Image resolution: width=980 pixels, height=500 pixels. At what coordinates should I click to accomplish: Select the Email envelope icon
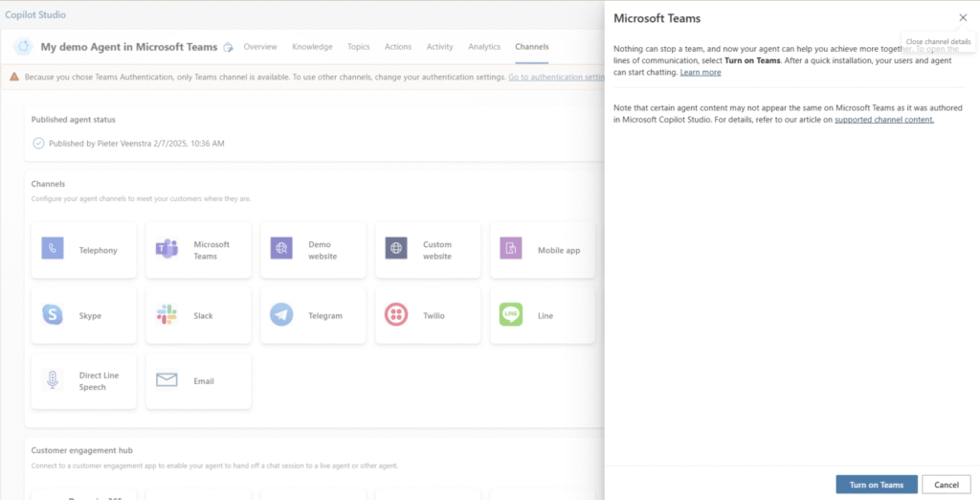167,380
